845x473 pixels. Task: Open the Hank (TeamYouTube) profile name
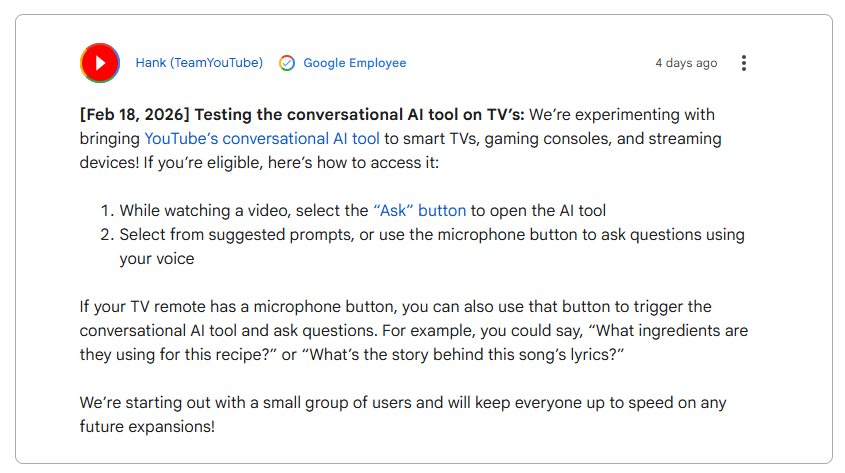click(x=199, y=63)
